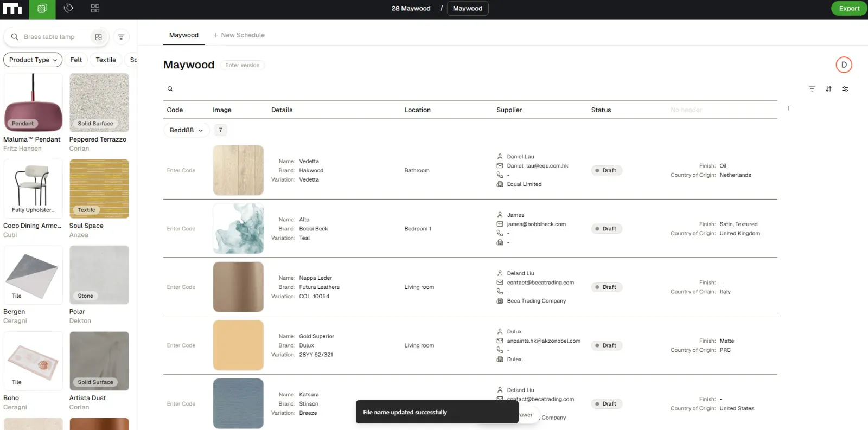Open the Draft status for the Vedetta row
Screen dimensions: 868x430
pos(606,170)
